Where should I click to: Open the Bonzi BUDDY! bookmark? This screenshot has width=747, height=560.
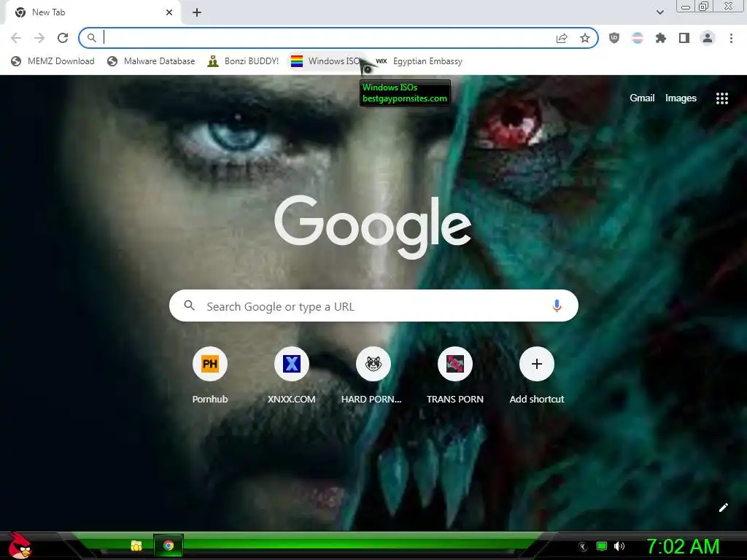[243, 61]
